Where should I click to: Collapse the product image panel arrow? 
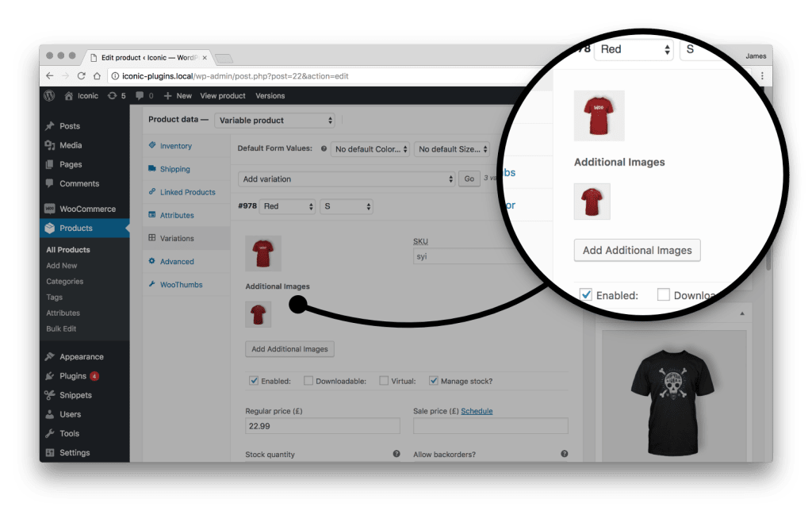742,313
